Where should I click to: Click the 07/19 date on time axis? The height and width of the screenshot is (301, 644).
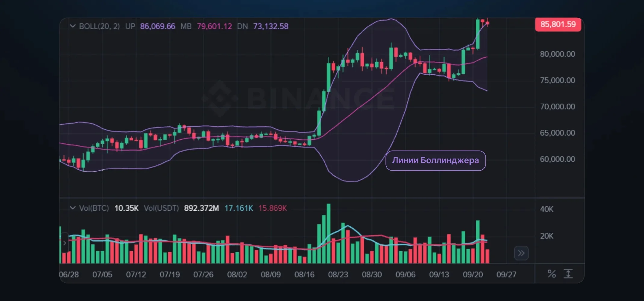tap(170, 275)
